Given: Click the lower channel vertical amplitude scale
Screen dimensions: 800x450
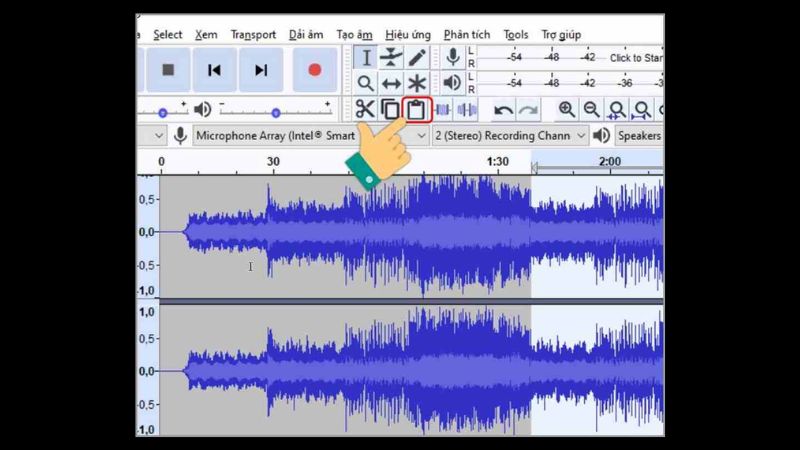Looking at the screenshot, I should (x=148, y=370).
